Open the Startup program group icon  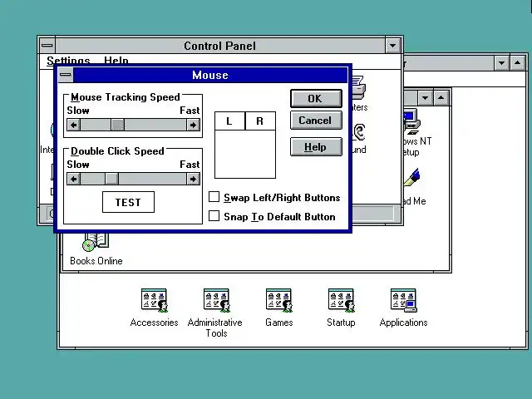(341, 301)
